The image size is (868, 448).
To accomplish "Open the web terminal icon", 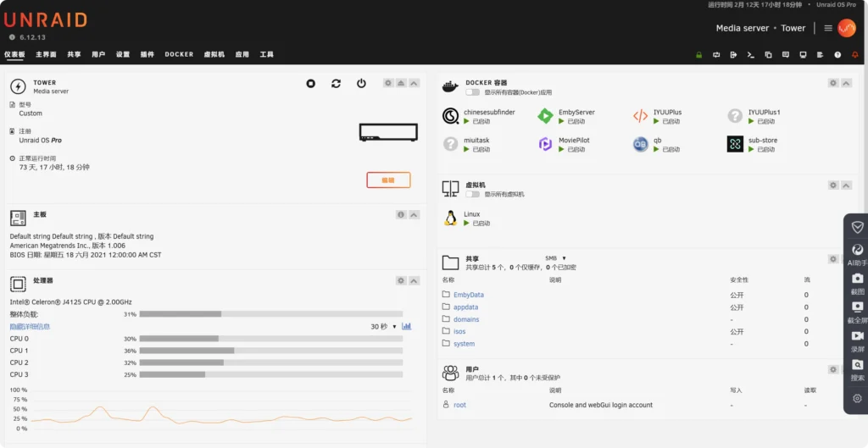I will click(x=751, y=55).
